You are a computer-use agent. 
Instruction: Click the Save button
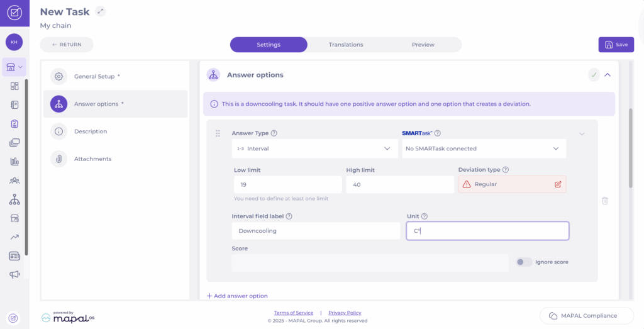point(616,45)
